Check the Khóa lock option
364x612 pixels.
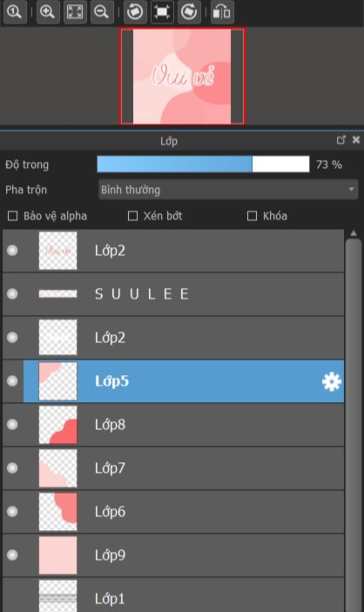click(x=252, y=216)
